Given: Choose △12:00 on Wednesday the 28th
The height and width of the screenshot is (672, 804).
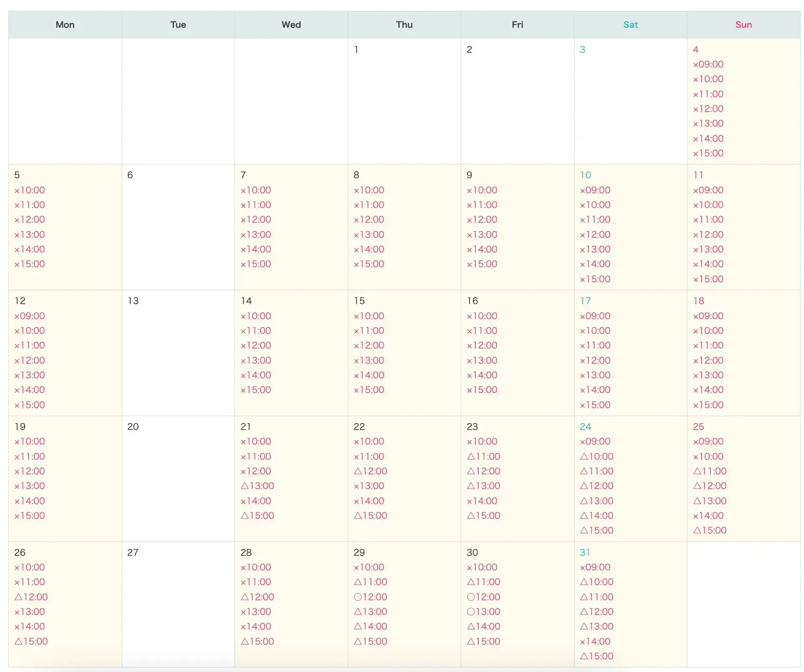Looking at the screenshot, I should (x=257, y=596).
